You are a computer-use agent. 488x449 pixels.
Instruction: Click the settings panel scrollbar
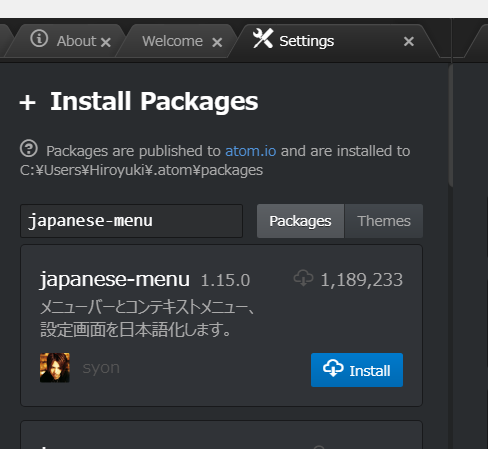click(x=451, y=126)
